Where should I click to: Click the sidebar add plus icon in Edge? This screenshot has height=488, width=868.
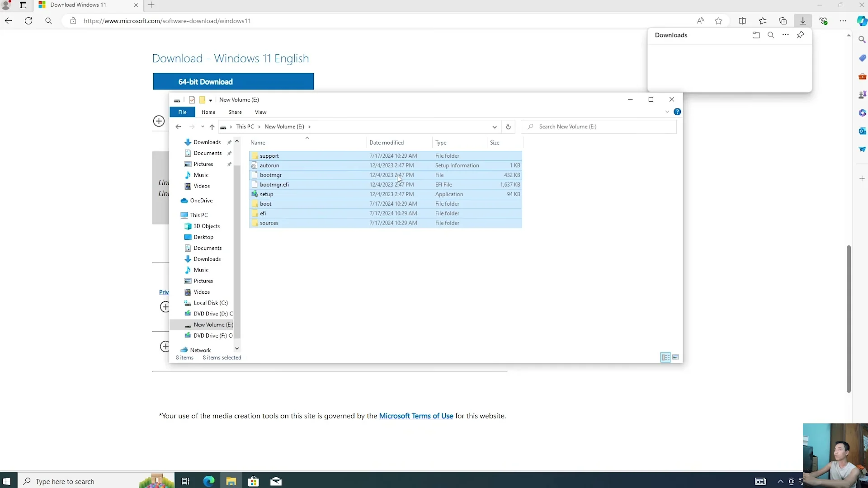[862, 179]
